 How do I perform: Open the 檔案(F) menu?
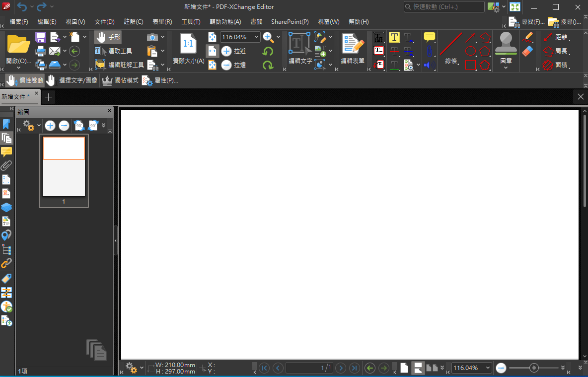(18, 21)
